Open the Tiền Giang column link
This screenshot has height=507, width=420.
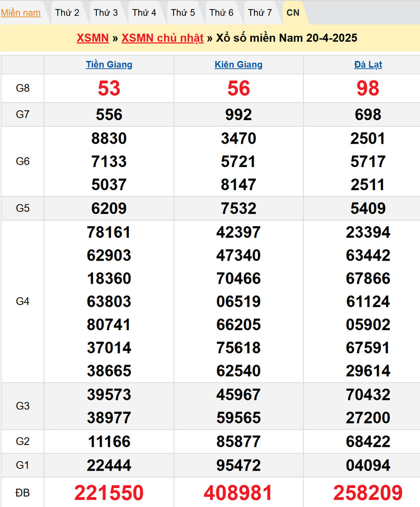(x=109, y=65)
